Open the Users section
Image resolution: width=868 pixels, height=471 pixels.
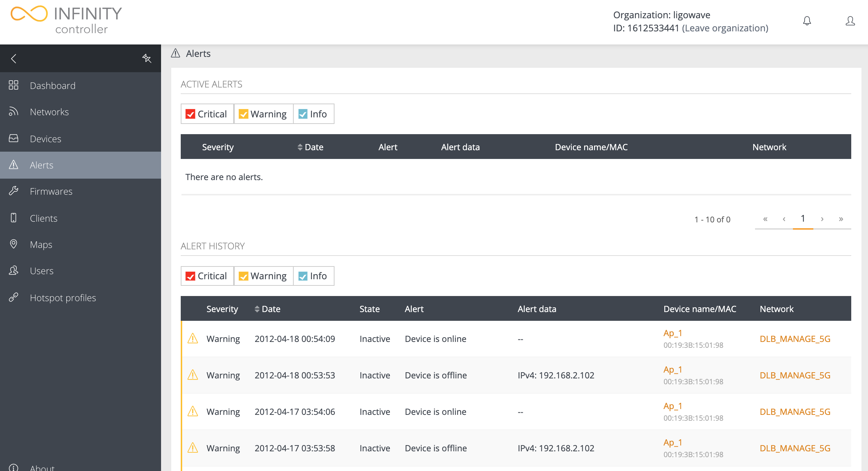pos(41,270)
